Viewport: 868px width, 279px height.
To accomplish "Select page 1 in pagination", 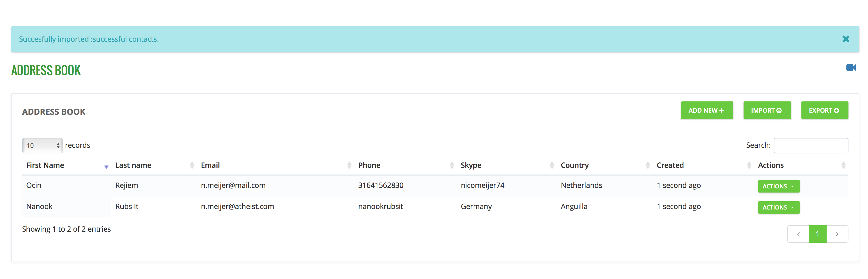I will tap(817, 234).
